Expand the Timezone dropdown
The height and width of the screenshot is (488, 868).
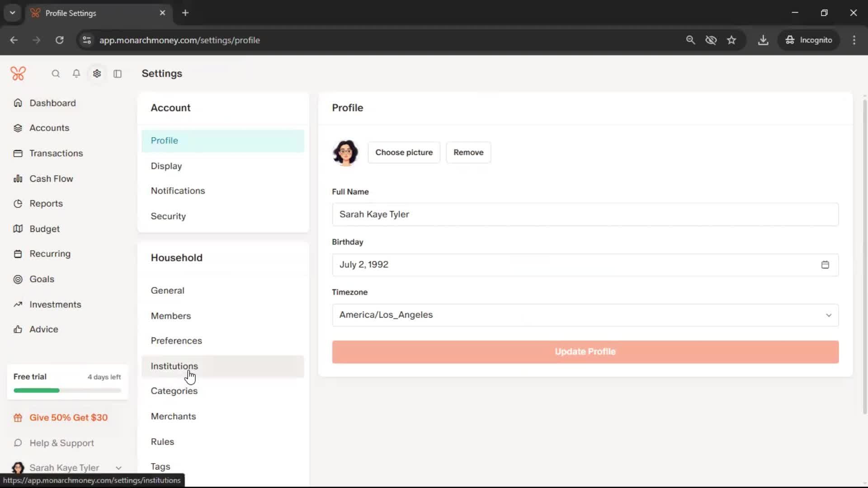(585, 315)
